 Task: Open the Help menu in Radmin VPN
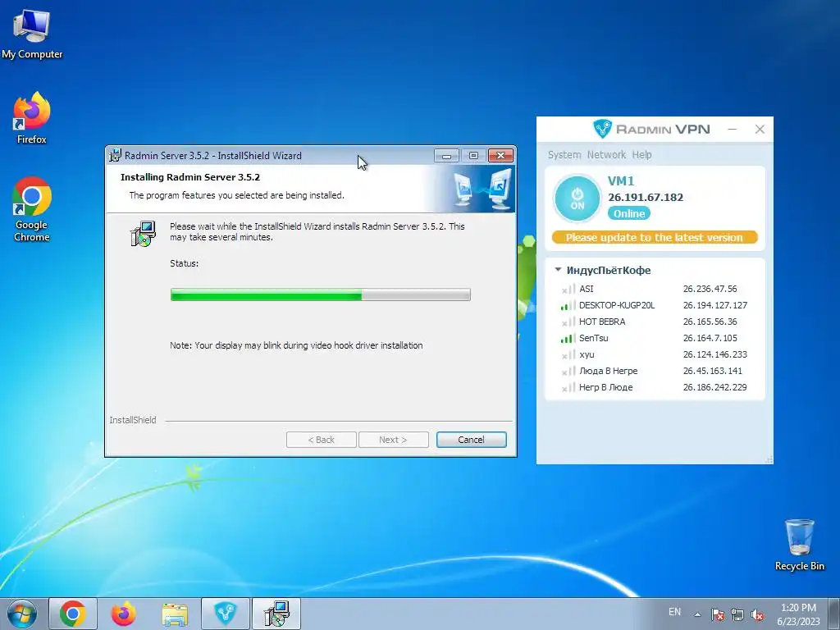click(x=641, y=155)
